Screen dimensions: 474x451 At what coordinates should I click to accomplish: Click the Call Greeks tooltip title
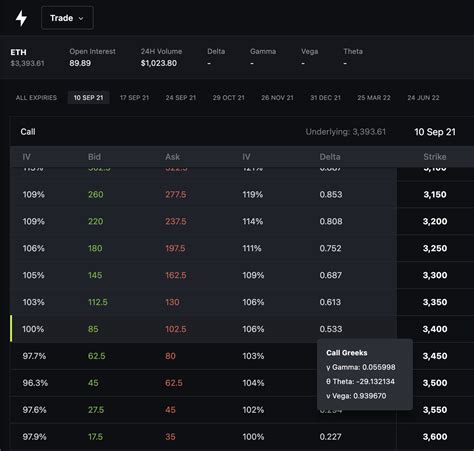pyautogui.click(x=347, y=353)
